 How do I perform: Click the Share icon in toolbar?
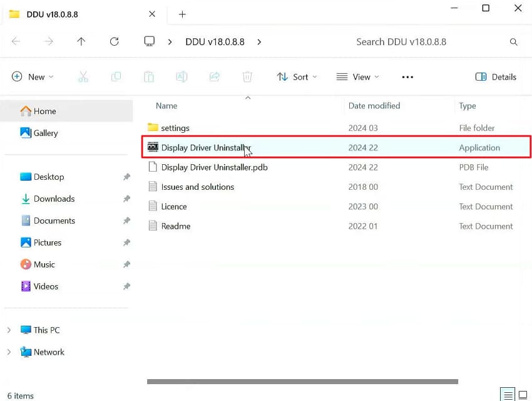[215, 76]
